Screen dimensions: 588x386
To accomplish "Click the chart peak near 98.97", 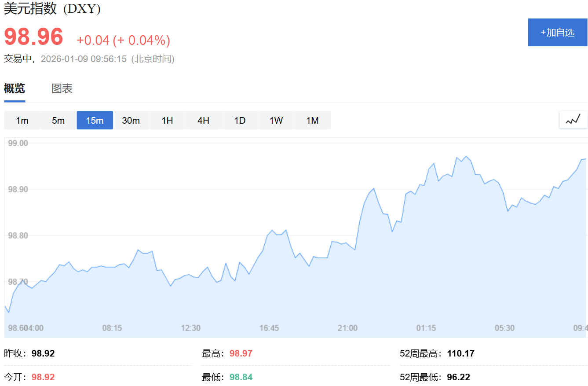I will 466,156.
